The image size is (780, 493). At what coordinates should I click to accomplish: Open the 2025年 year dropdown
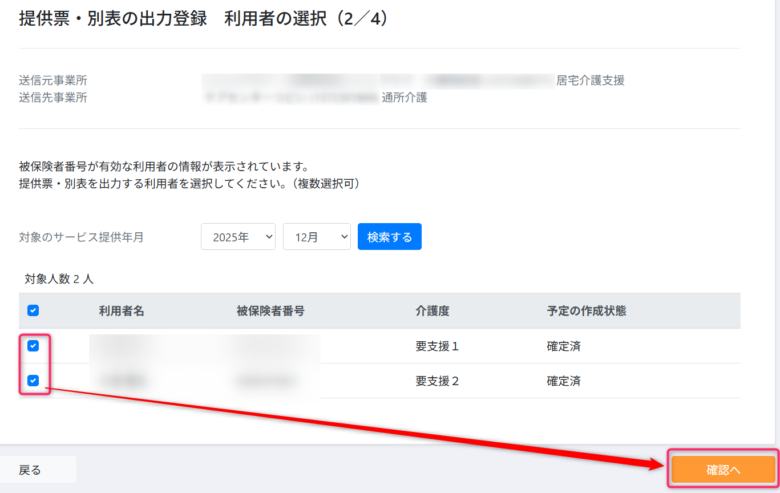pyautogui.click(x=238, y=236)
